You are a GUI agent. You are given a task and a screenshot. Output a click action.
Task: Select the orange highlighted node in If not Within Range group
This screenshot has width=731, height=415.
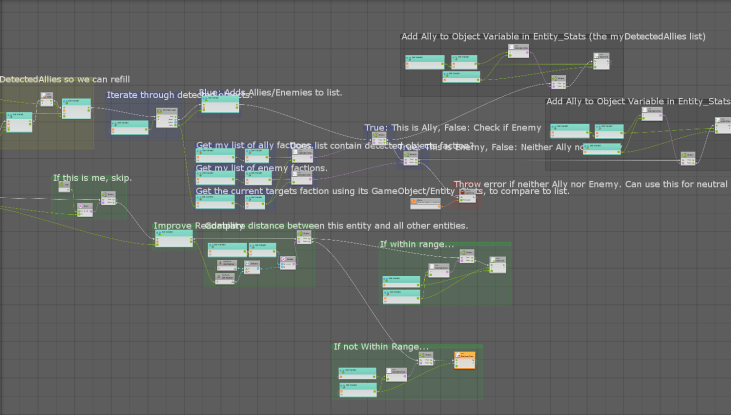pos(465,360)
